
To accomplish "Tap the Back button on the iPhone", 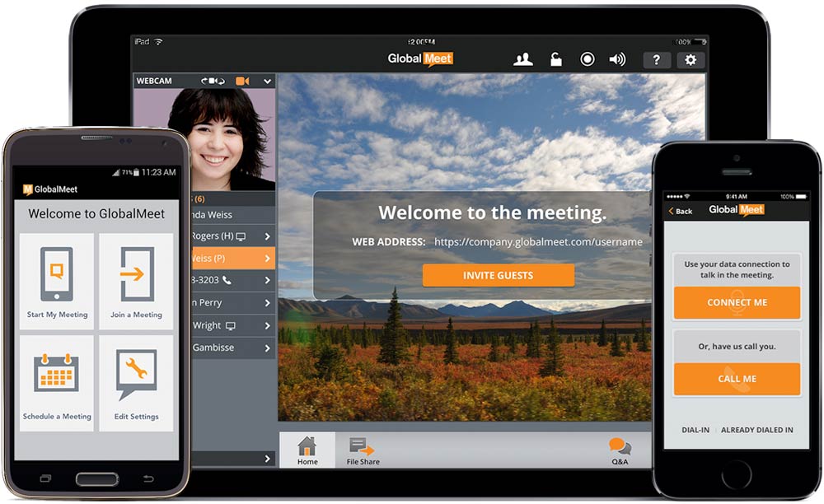I will click(x=680, y=211).
